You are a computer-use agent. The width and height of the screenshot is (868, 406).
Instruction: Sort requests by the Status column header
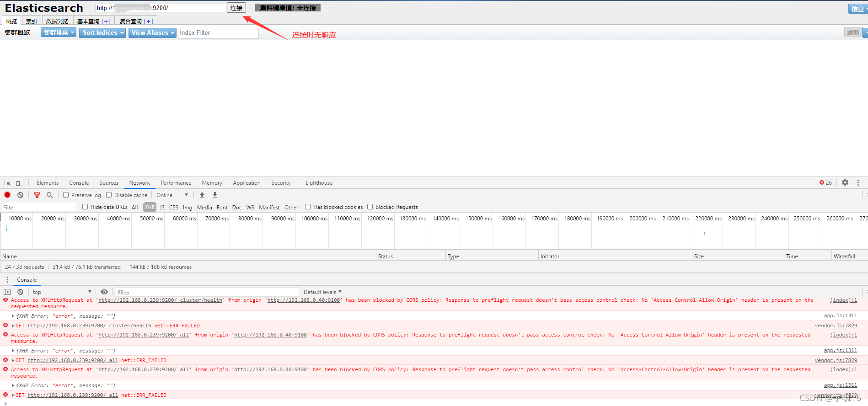[410, 256]
